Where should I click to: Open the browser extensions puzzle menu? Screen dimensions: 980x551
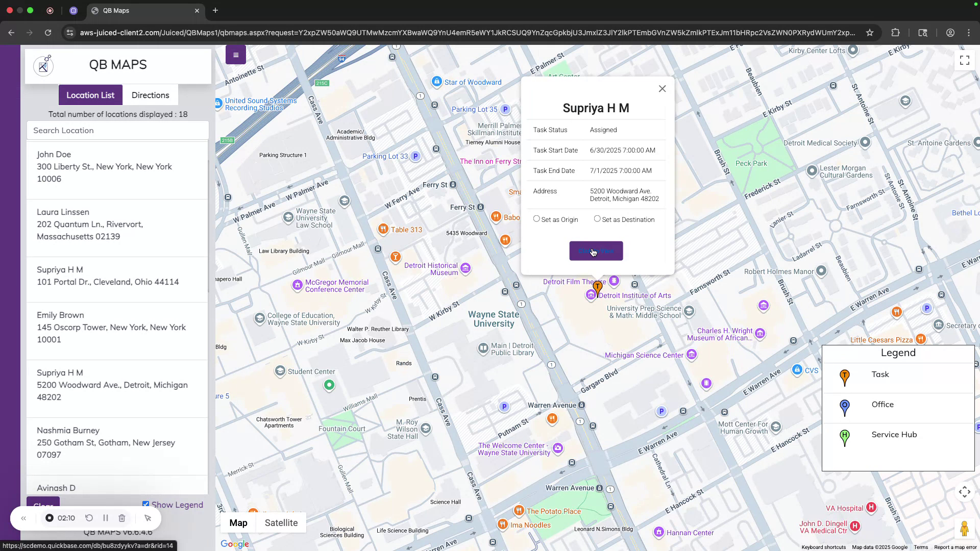(896, 32)
